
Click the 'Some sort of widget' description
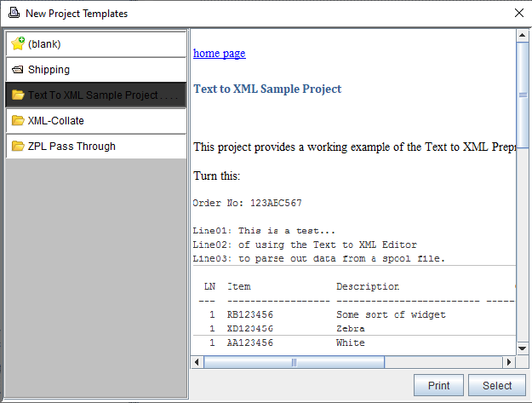point(391,314)
